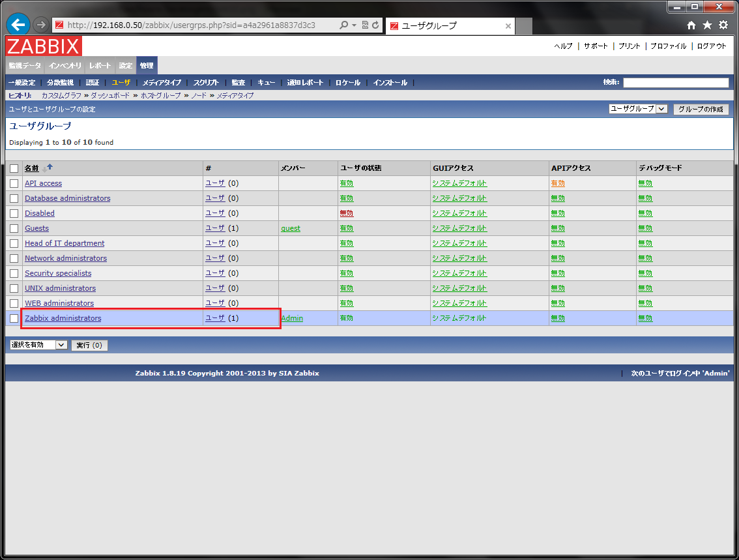Expand the address bar search dropdown arrow
The height and width of the screenshot is (560, 739).
[354, 25]
